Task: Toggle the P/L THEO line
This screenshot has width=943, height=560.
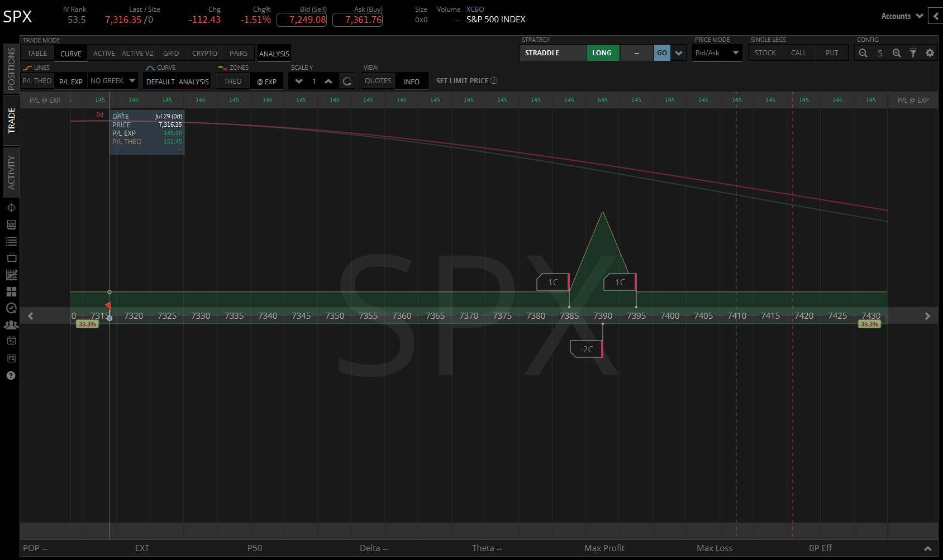Action: point(37,81)
